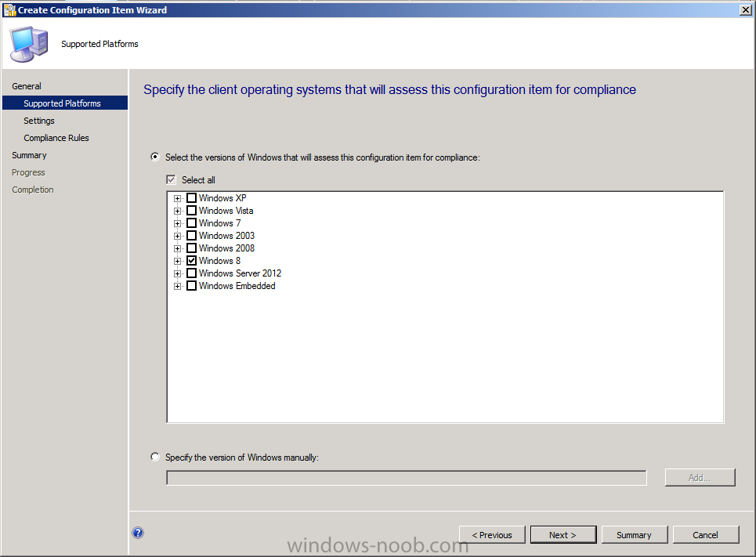Select the 'Windows 2008' tree label
The image size is (756, 557).
[x=226, y=248]
